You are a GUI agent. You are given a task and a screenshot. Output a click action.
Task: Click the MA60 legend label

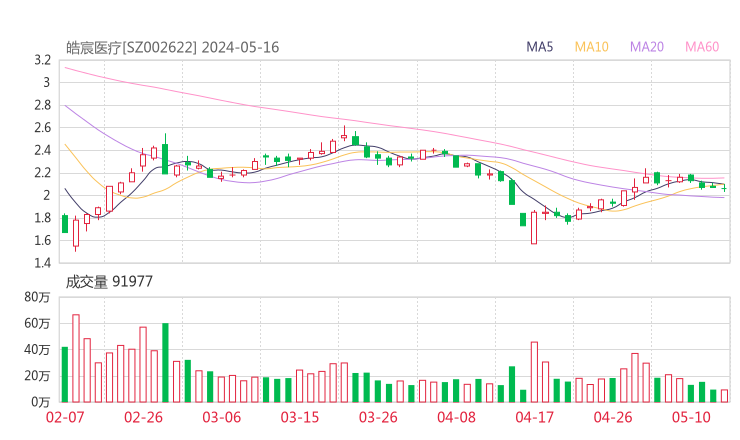(702, 47)
